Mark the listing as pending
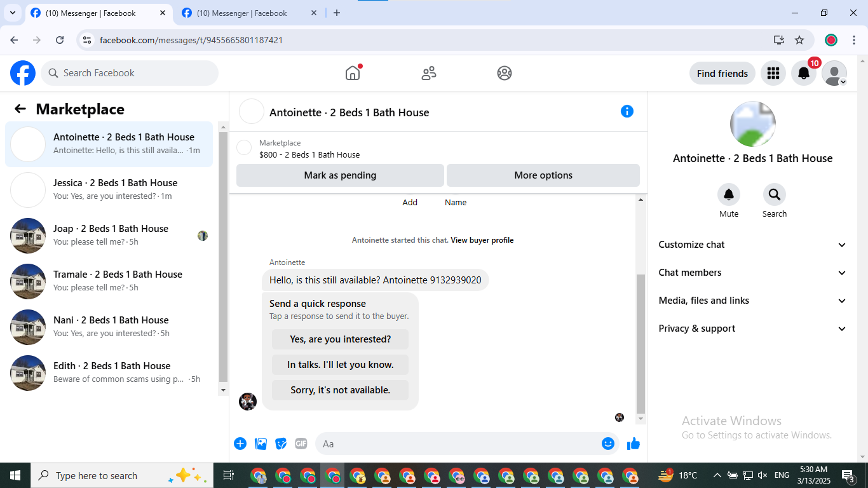The width and height of the screenshot is (868, 488). [340, 175]
